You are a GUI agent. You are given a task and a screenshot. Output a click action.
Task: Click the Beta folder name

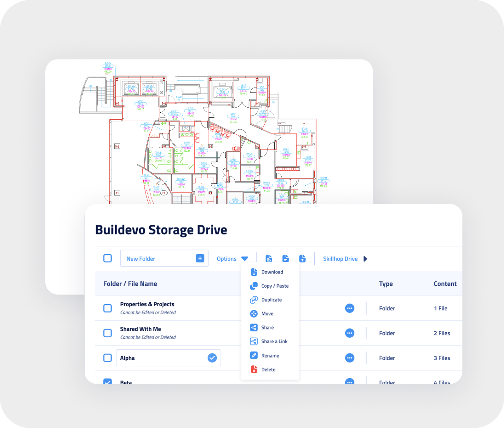point(126,382)
